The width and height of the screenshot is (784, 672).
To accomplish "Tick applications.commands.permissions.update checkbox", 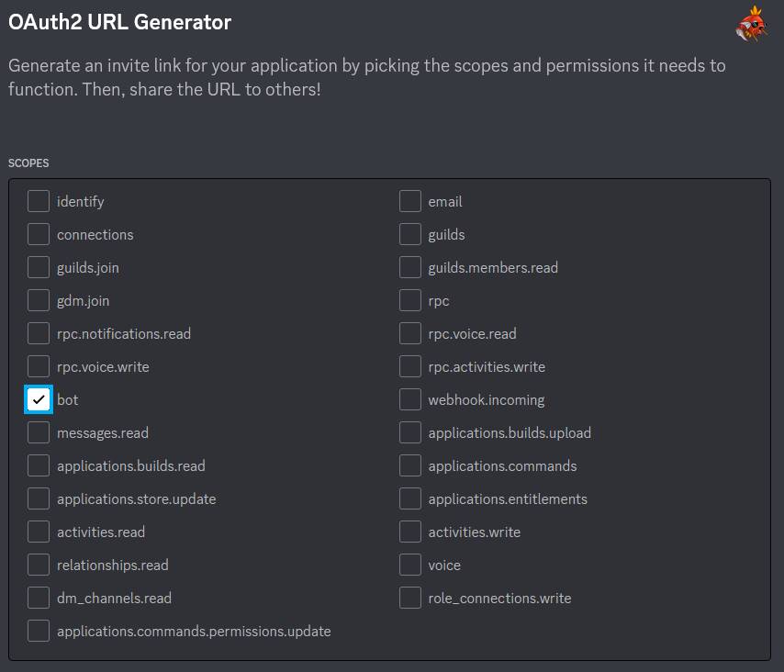I will tap(39, 632).
